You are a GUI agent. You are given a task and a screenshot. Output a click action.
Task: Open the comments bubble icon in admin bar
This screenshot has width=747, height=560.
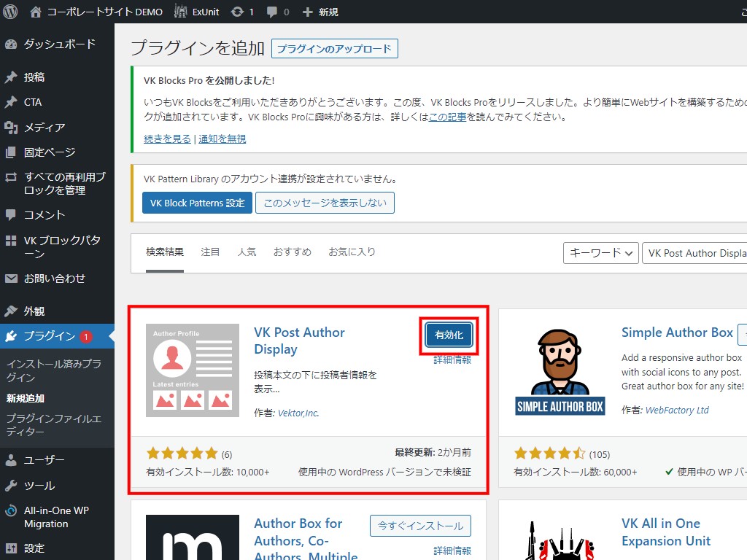coord(272,12)
